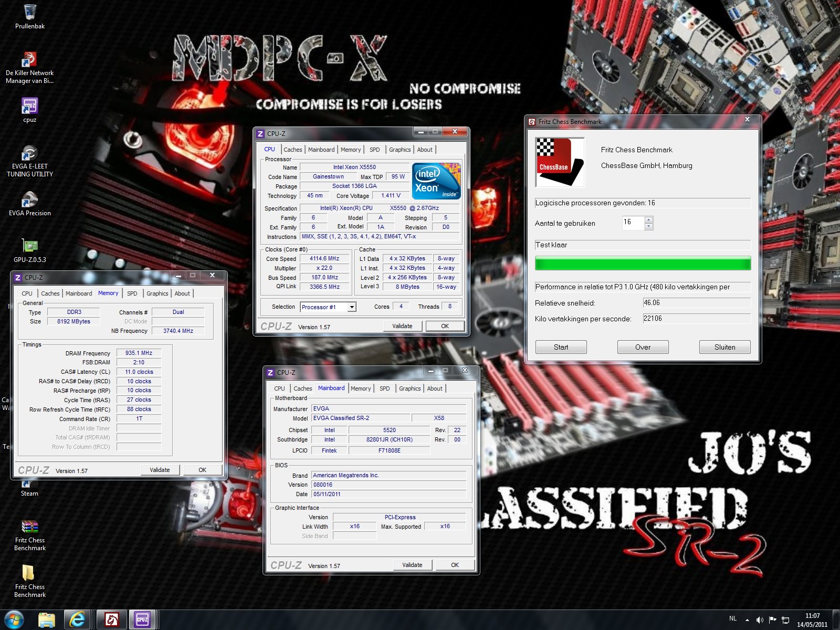The image size is (840, 630).
Task: Decrease processor count with down stepper
Action: click(649, 226)
